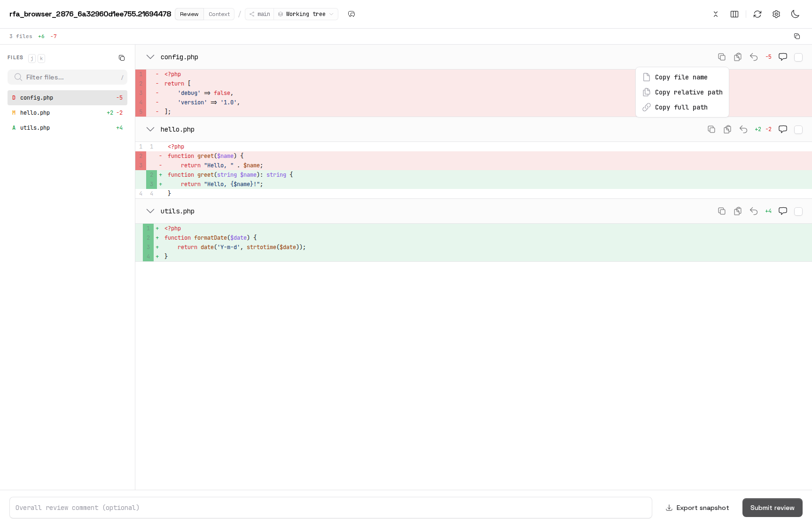
Task: Click the Filter files search field
Action: pos(67,77)
